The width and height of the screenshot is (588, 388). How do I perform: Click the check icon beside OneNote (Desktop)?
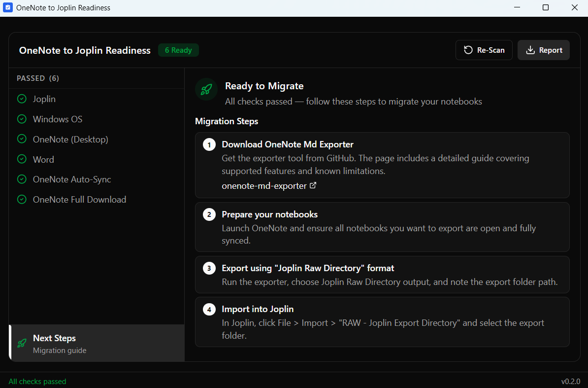[22, 140]
